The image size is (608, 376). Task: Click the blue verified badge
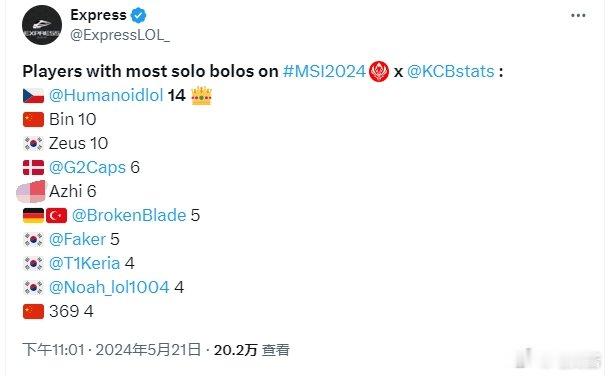(x=138, y=16)
